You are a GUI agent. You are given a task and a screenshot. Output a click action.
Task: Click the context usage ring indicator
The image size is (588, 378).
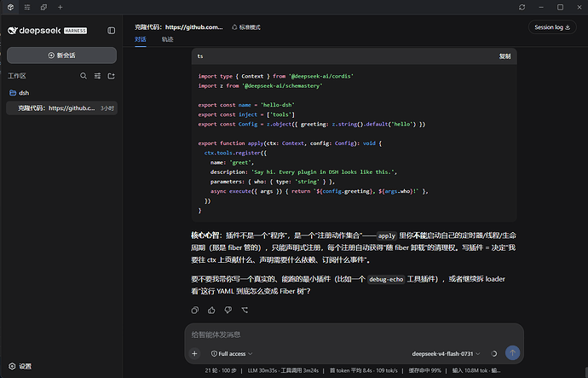point(494,353)
